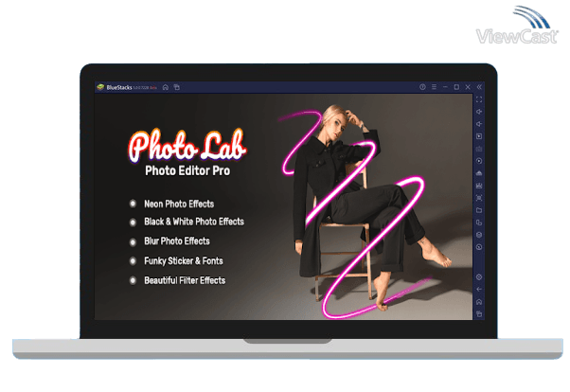This screenshot has width=570, height=392.
Task: Click 'Beautiful Filter Effects' list item
Action: tap(185, 280)
